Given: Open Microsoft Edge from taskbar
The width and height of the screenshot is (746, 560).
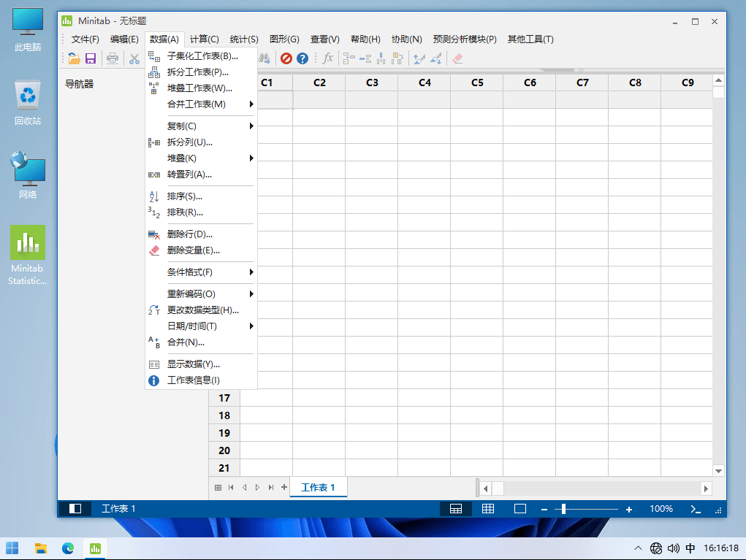Looking at the screenshot, I should [68, 548].
